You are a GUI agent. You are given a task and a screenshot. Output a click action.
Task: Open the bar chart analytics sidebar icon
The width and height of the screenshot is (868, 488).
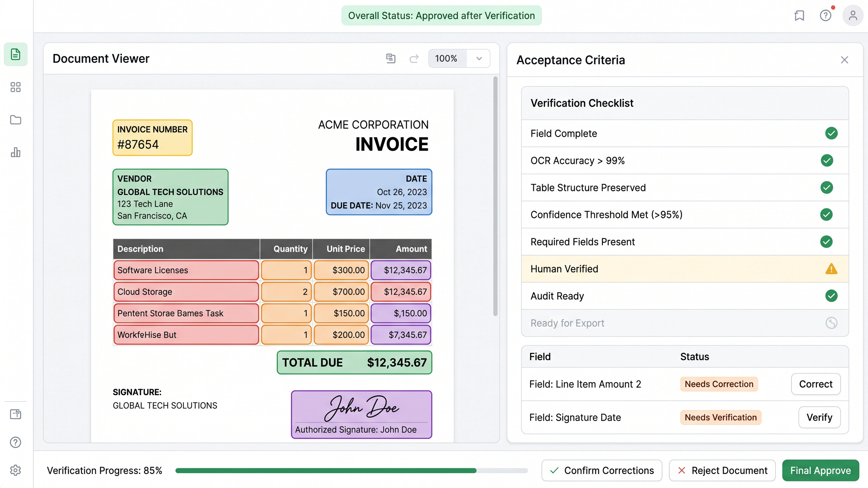click(15, 152)
